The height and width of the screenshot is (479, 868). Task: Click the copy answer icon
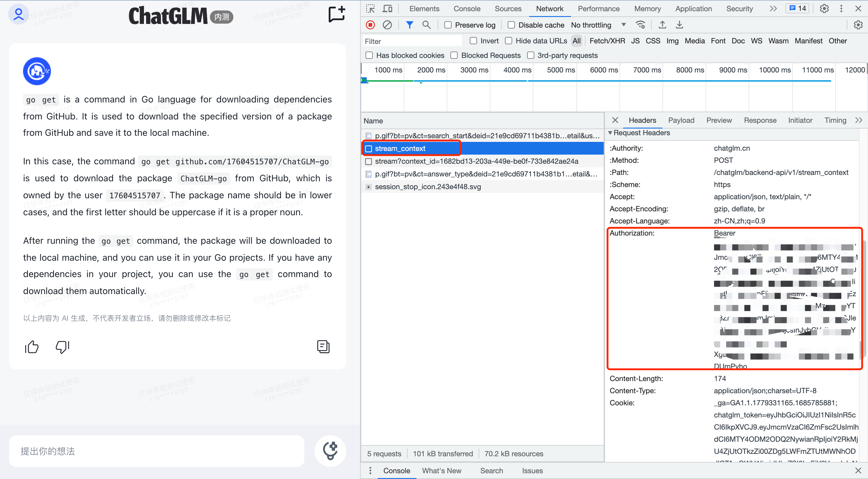[x=323, y=347]
